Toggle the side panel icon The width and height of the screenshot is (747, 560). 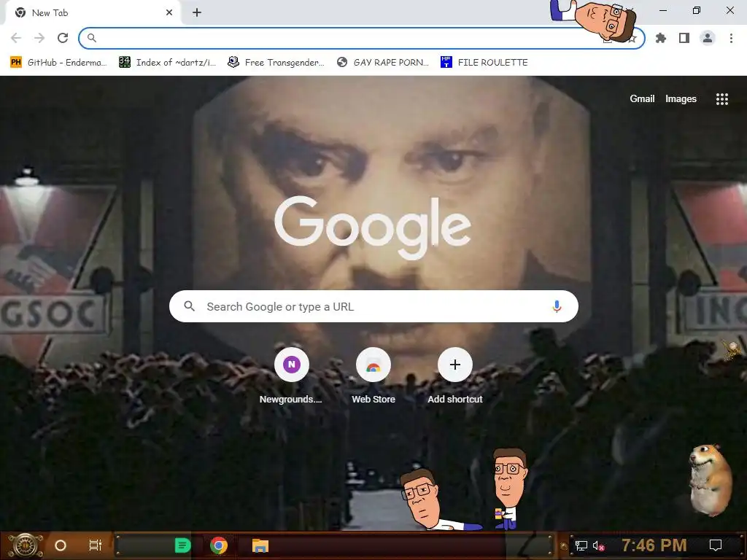coord(684,38)
